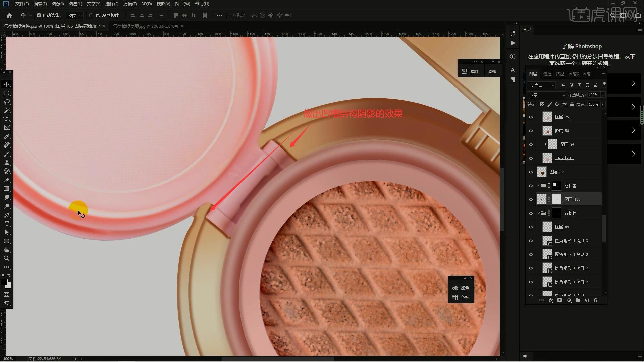
Task: Select the Crop tool
Action: (x=7, y=119)
